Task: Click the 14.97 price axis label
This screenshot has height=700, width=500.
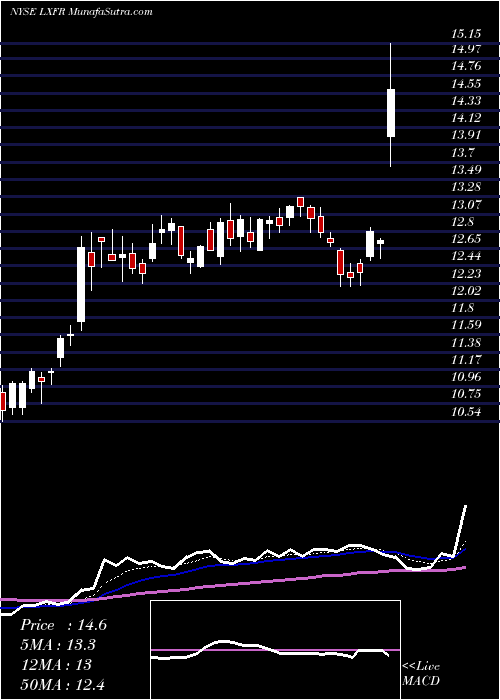Action: pyautogui.click(x=466, y=49)
